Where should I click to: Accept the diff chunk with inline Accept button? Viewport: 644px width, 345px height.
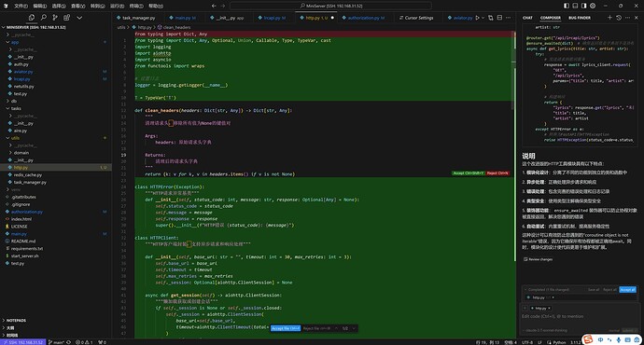click(x=469, y=173)
